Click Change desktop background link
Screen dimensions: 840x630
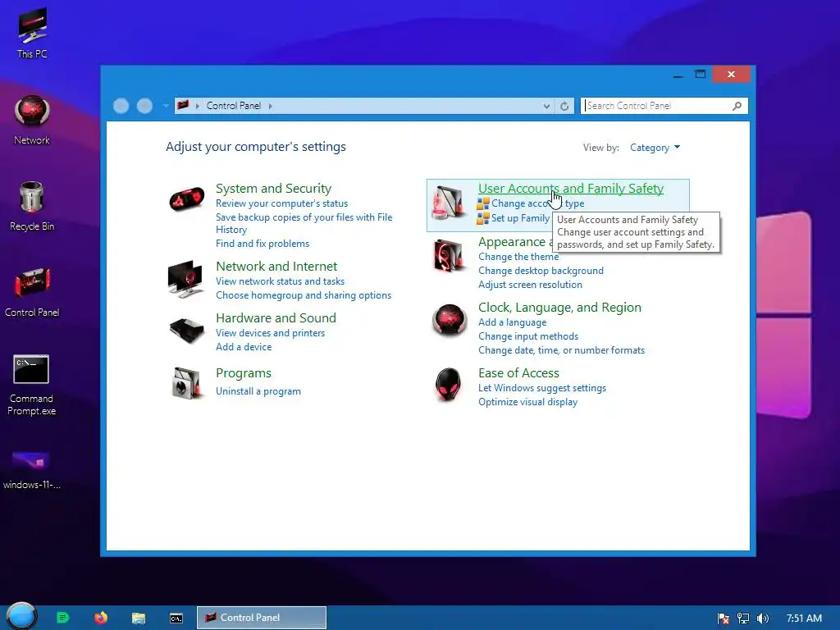coord(541,271)
